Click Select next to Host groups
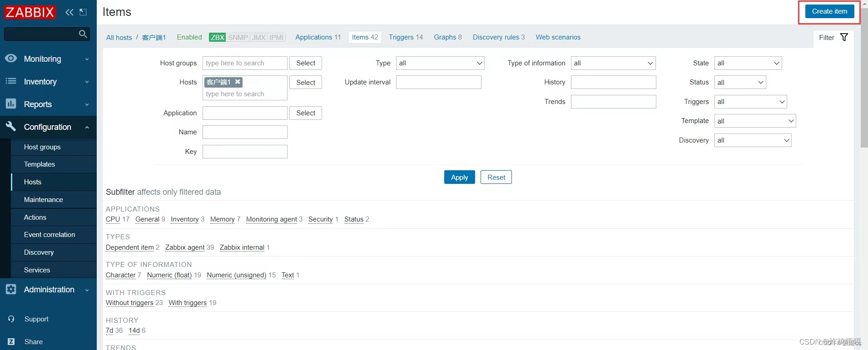Image resolution: width=868 pixels, height=350 pixels. coord(306,63)
